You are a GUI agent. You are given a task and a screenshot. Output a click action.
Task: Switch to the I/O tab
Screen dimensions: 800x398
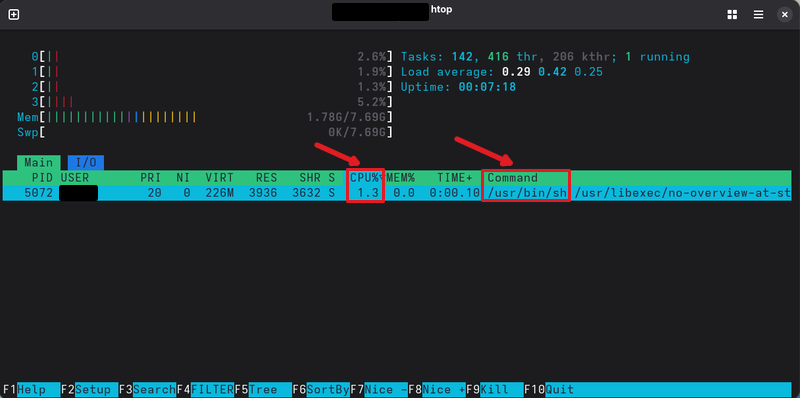click(86, 163)
